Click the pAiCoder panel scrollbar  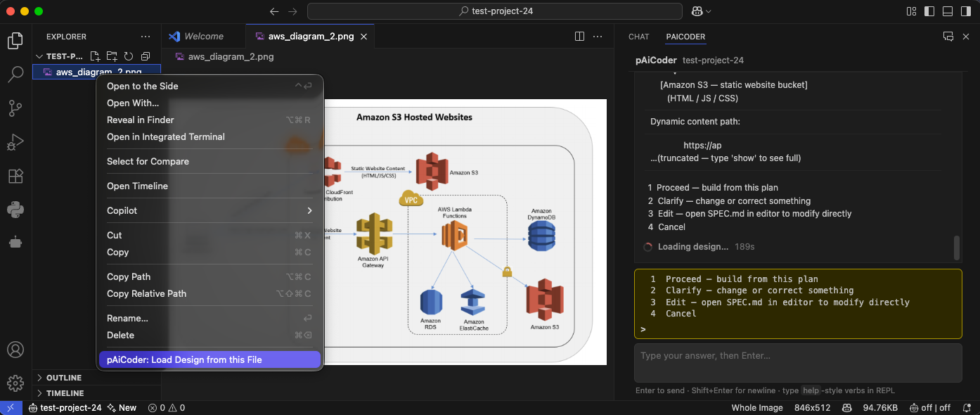[957, 248]
